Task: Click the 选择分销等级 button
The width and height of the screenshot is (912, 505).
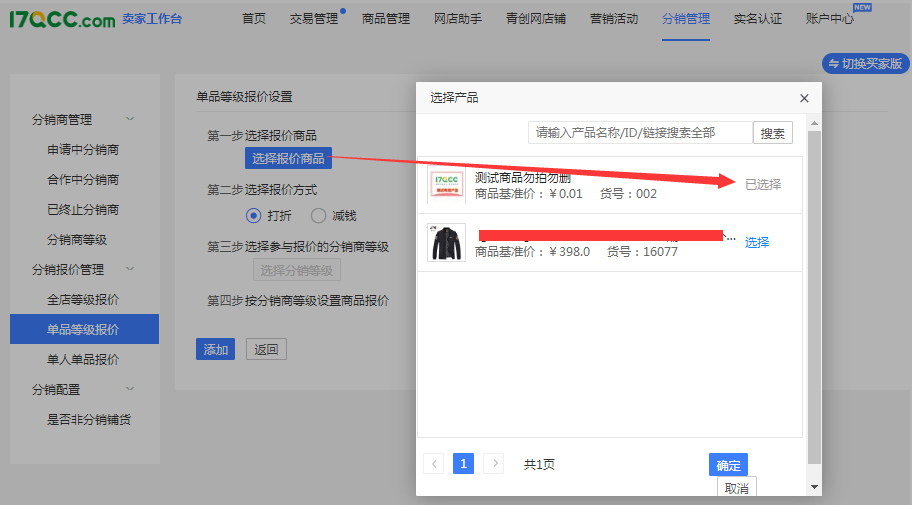Action: pyautogui.click(x=297, y=270)
